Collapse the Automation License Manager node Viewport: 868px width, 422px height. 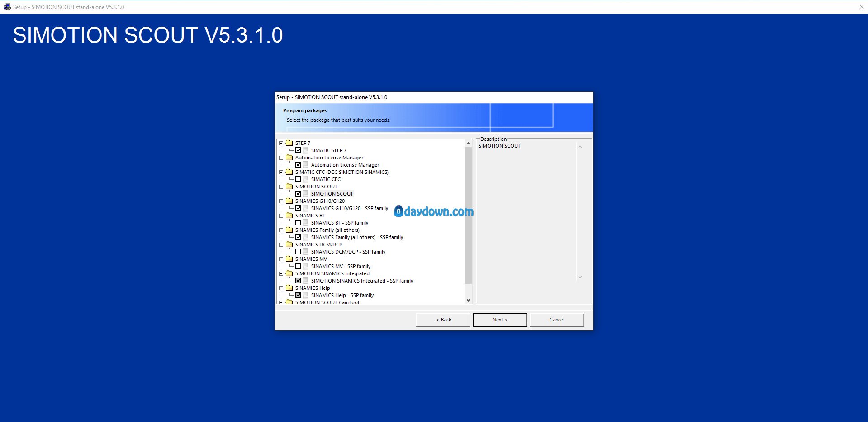[281, 158]
